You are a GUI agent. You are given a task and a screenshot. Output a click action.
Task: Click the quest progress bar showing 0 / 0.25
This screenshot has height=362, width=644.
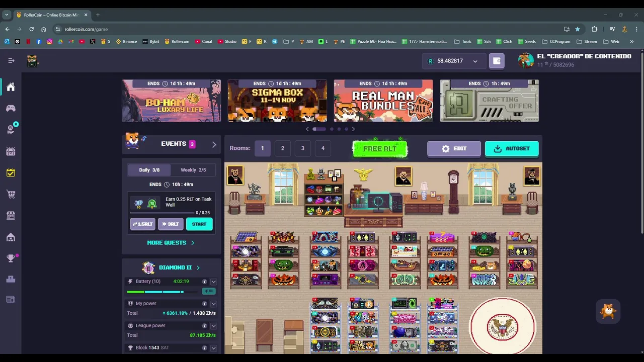coord(163,213)
